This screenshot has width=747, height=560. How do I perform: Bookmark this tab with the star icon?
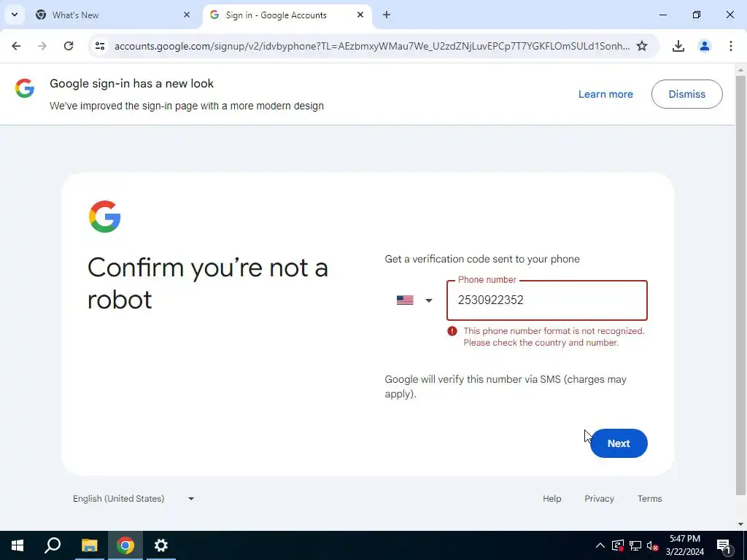(642, 46)
